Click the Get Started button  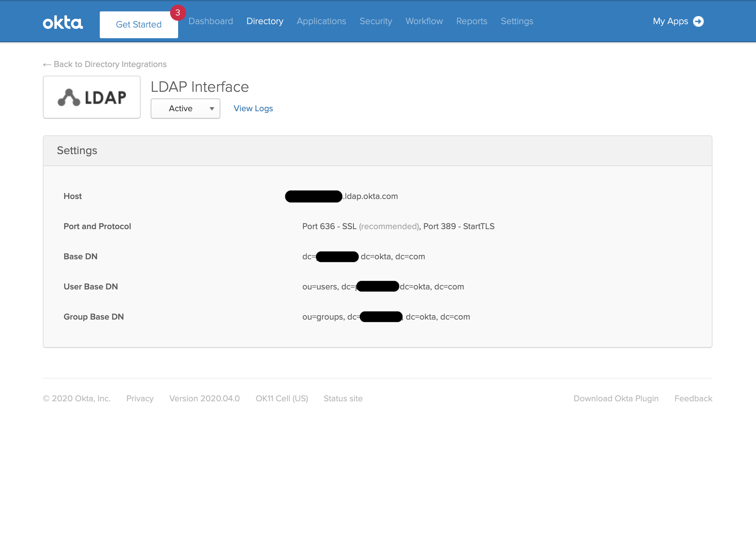click(139, 24)
